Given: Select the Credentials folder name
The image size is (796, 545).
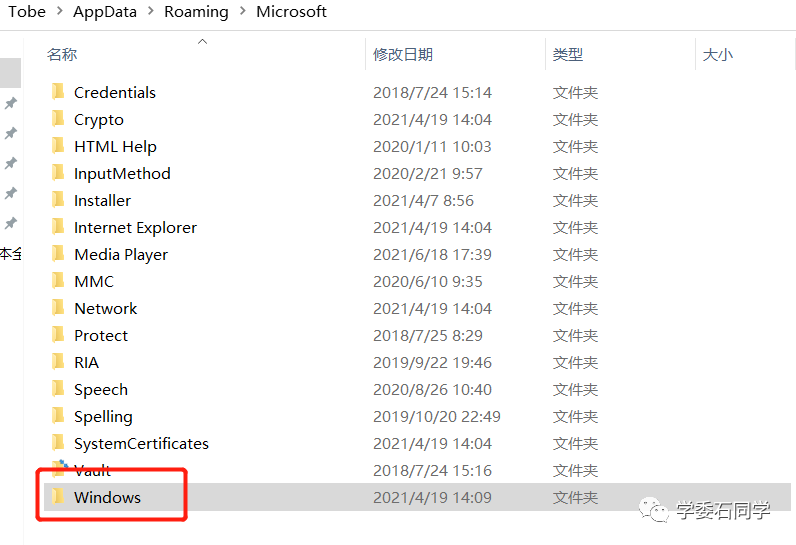Looking at the screenshot, I should 115,92.
